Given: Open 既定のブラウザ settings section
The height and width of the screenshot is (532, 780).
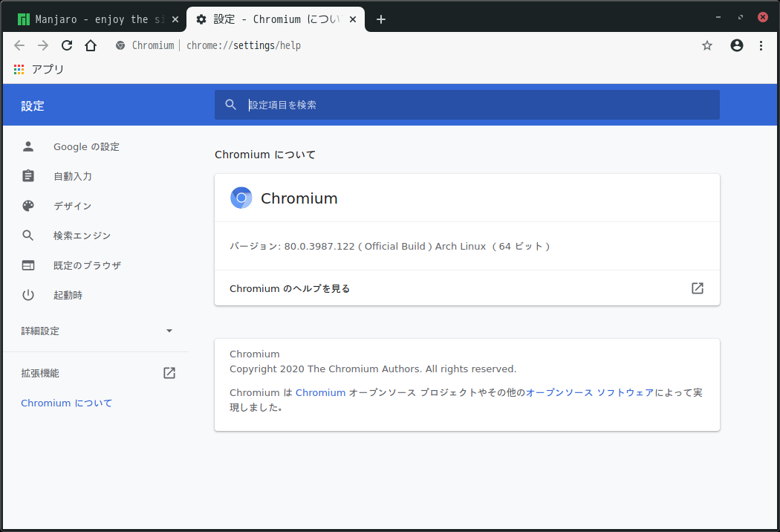Looking at the screenshot, I should [87, 265].
